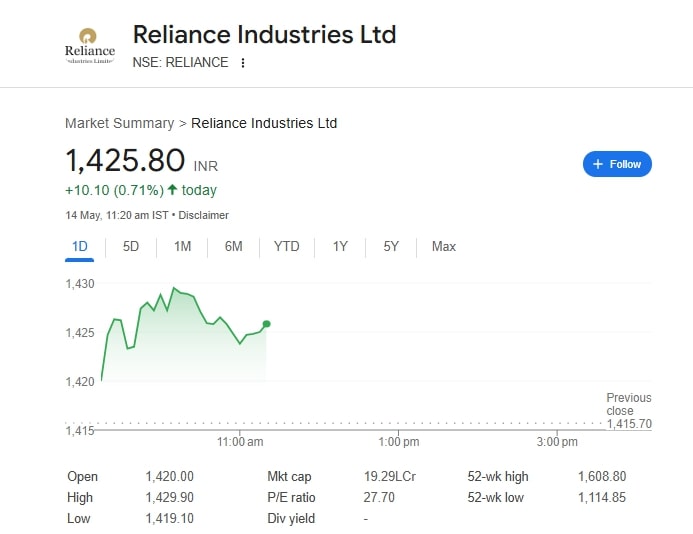Select the 1D chart range tab

click(x=80, y=246)
